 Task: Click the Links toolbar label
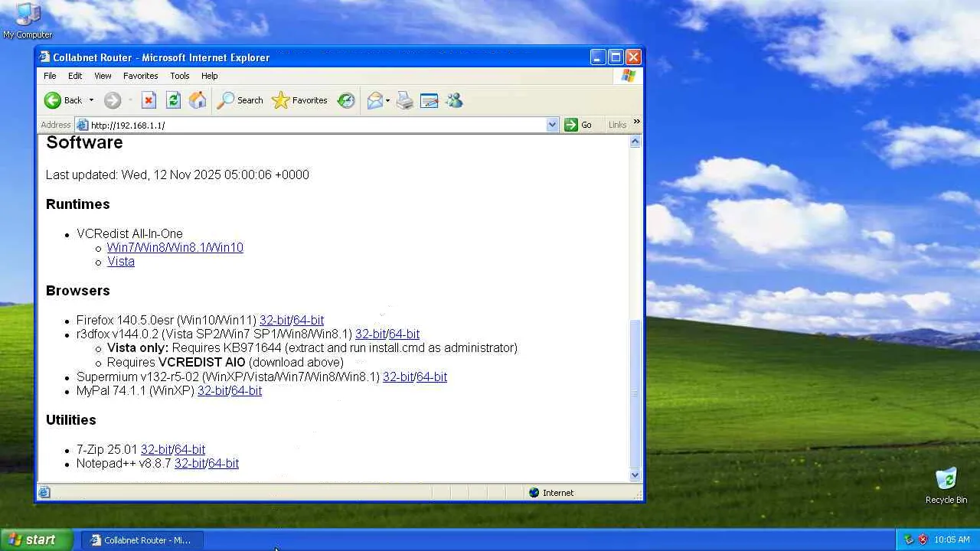(617, 125)
